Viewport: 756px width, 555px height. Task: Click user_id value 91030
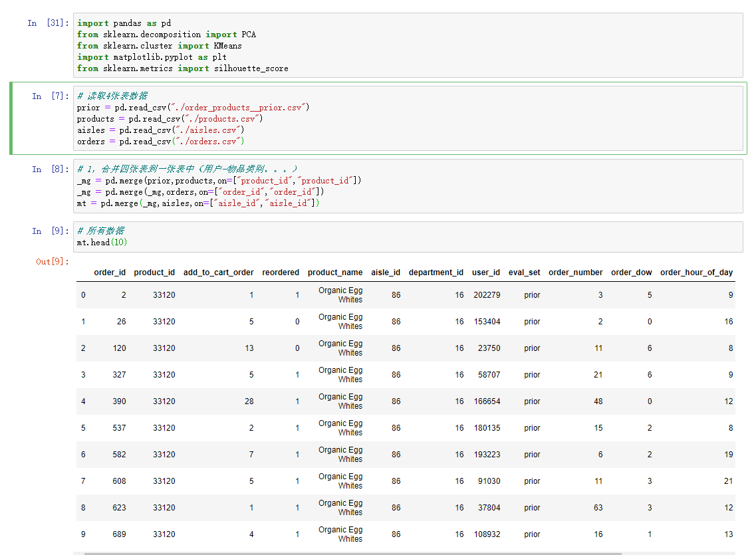[x=489, y=481]
